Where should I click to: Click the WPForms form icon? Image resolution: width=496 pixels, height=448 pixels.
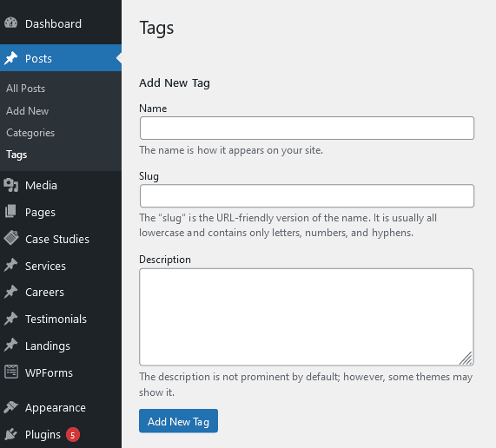[x=11, y=372]
